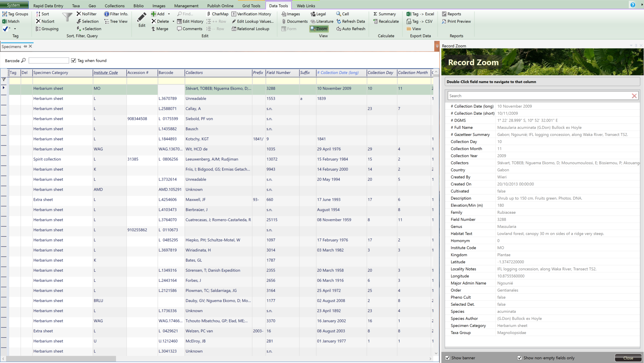Screen dimensions: 644x363
Task: Click the Close button in Record Zoom
Action: pos(628,358)
